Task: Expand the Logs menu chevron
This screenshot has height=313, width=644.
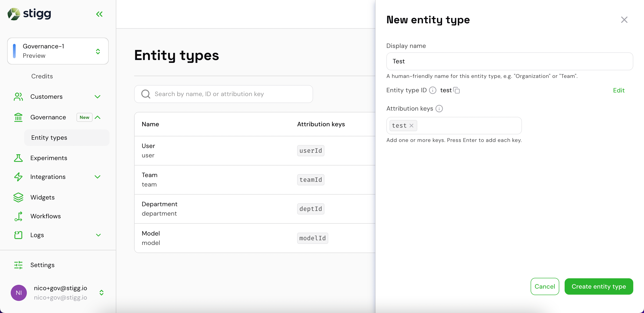Action: coord(98,235)
